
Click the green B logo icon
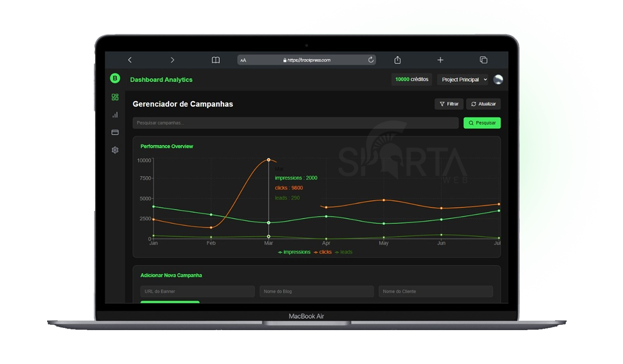coord(115,78)
